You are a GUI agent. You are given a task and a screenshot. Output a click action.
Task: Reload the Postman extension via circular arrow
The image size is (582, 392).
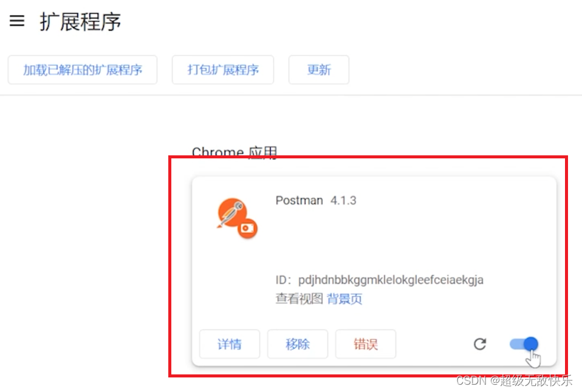click(480, 344)
